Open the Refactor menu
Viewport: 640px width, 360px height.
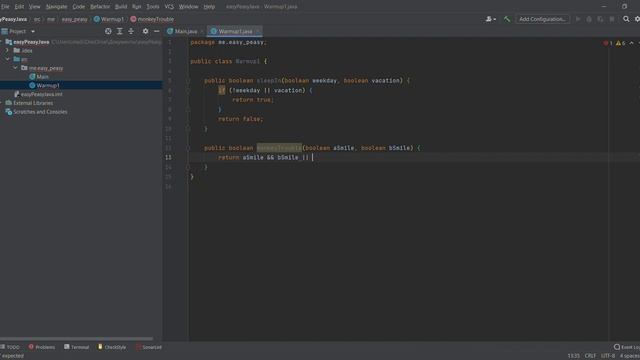(100, 7)
